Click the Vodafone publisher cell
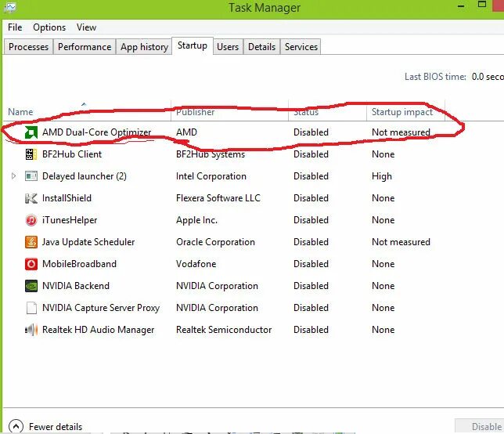 (x=196, y=264)
